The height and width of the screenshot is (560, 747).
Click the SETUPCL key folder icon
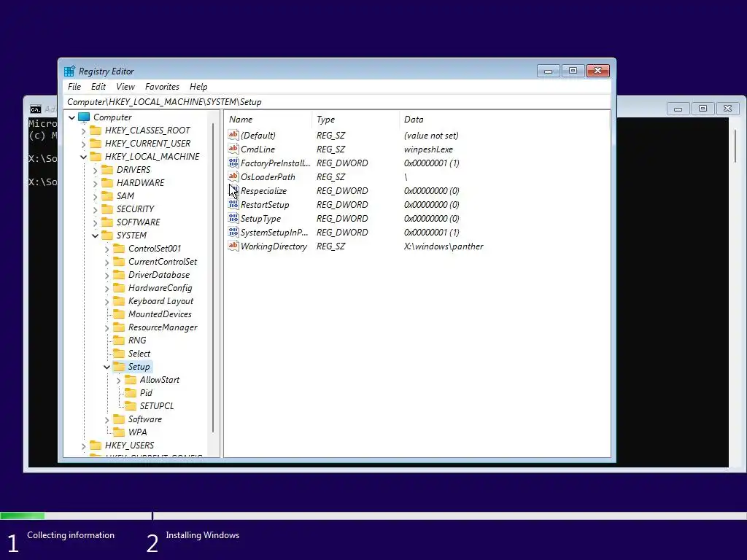(131, 406)
